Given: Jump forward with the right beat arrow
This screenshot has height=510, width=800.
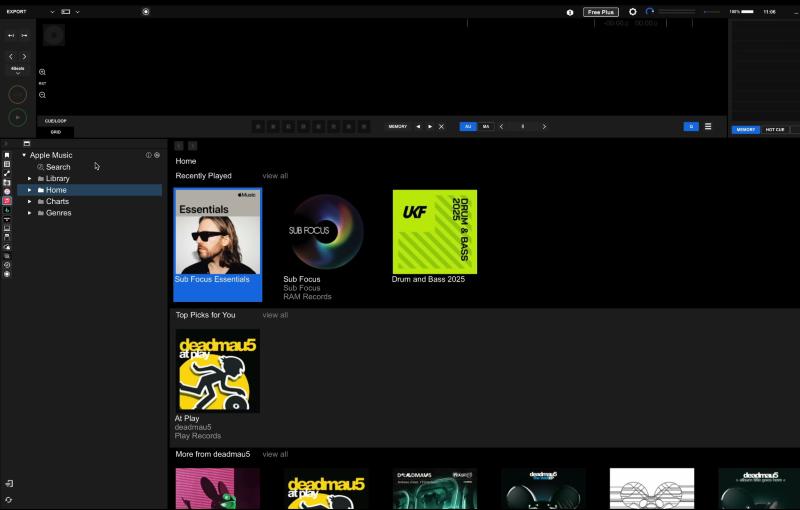Looking at the screenshot, I should [24, 57].
